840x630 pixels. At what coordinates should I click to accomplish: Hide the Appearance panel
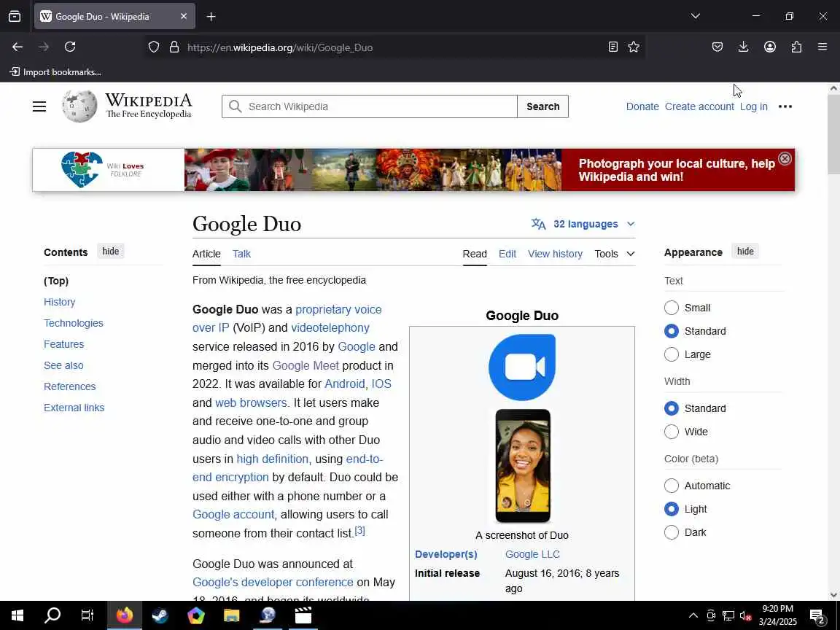click(x=745, y=252)
